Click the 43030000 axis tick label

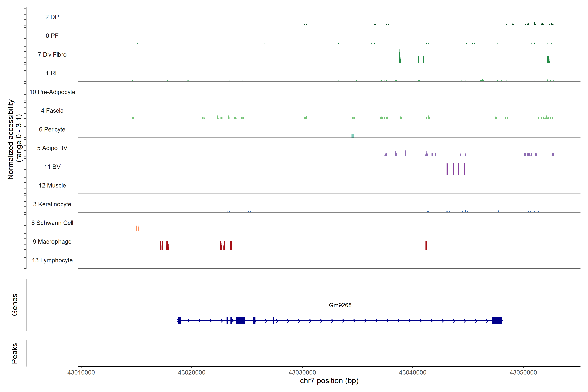[x=302, y=372]
